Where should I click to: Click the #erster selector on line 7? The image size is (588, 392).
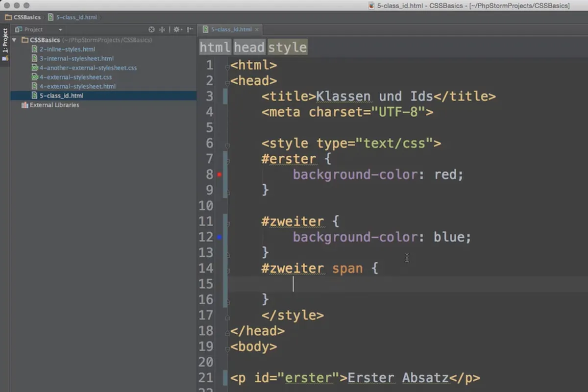289,159
